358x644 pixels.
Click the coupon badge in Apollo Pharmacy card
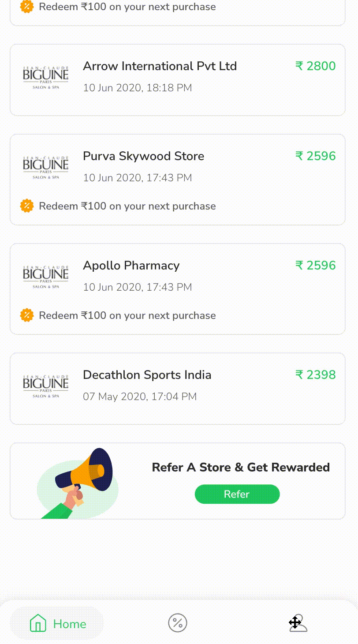pyautogui.click(x=27, y=315)
